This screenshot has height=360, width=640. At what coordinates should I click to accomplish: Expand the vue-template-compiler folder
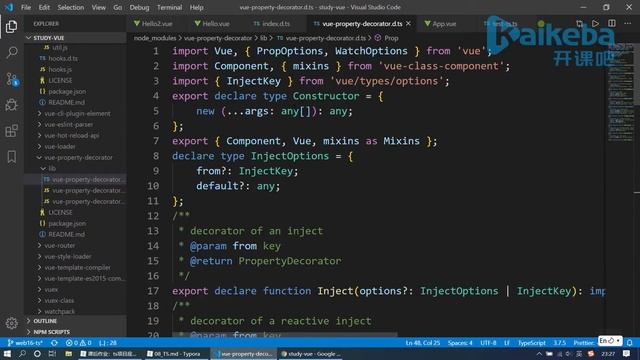tap(77, 268)
